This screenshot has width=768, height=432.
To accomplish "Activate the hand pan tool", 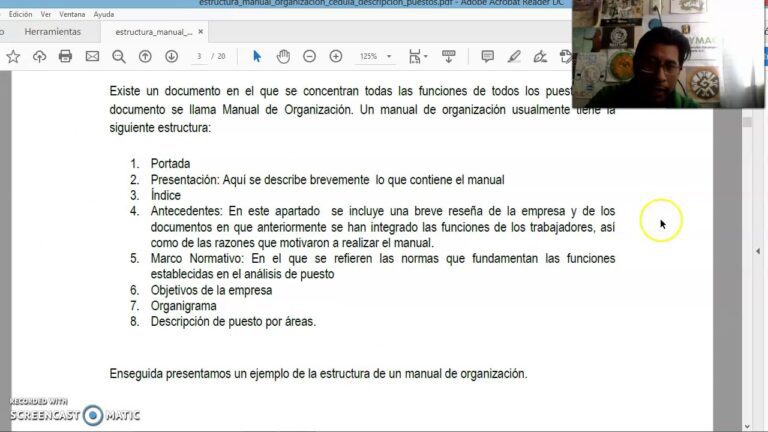I will coord(283,57).
